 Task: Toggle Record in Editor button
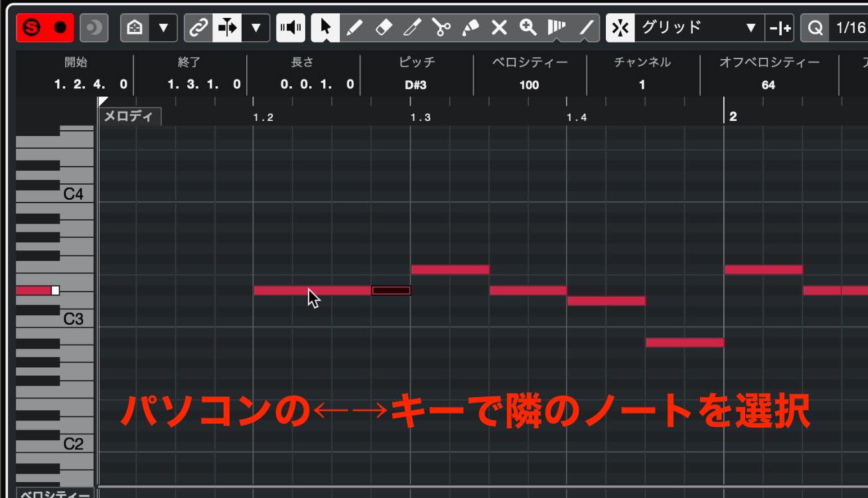(x=60, y=28)
